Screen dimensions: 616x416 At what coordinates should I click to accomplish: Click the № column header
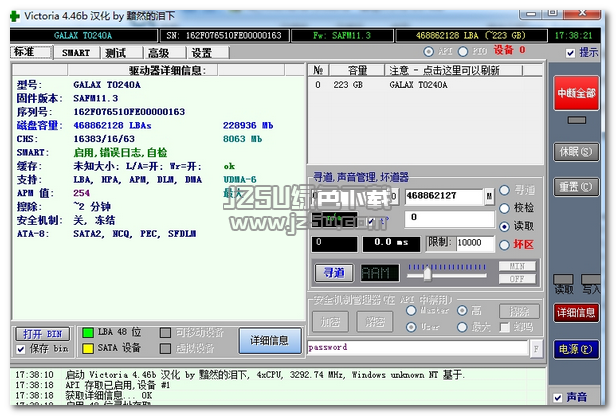click(x=319, y=70)
